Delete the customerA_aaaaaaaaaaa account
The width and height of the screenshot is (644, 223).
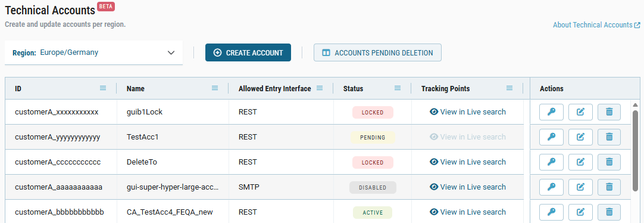(x=609, y=187)
